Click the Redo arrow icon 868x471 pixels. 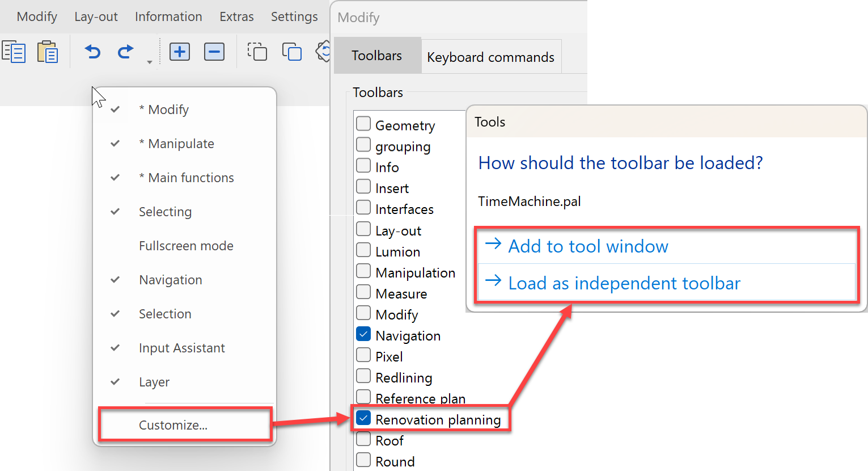click(x=125, y=52)
